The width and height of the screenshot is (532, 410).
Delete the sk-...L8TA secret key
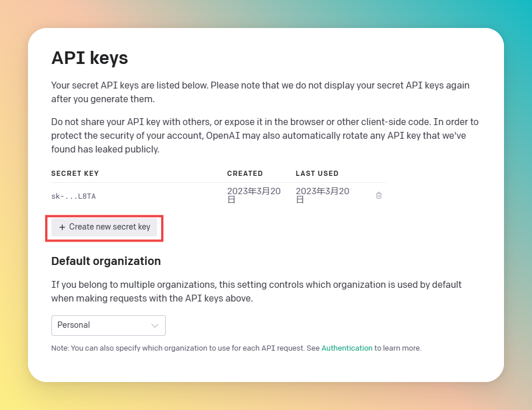tap(379, 195)
